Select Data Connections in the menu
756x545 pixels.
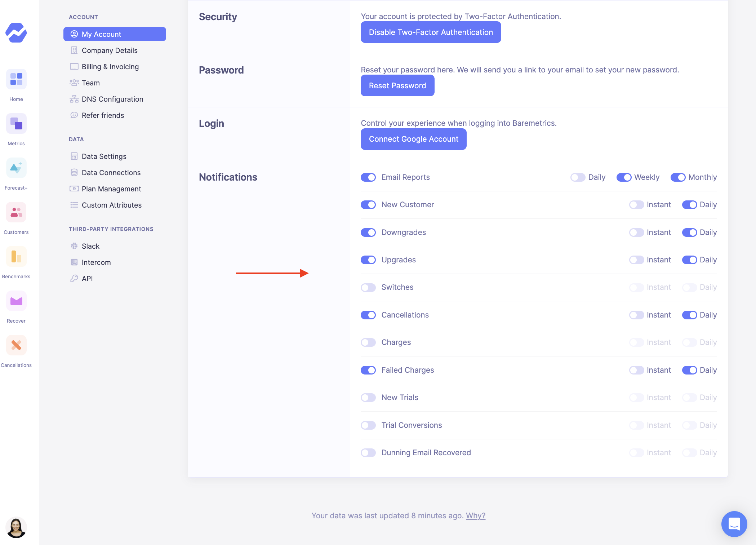point(111,173)
